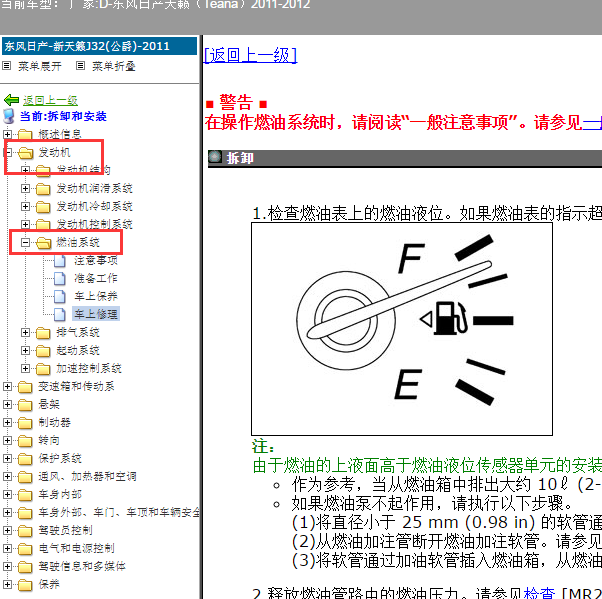Viewport: 602px width, 599px height.
Task: Click the 变速箱和传动系 folder icon
Action: pos(25,387)
